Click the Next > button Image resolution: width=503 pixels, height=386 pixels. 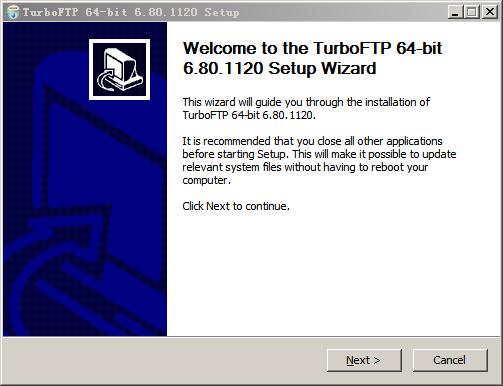tap(364, 360)
